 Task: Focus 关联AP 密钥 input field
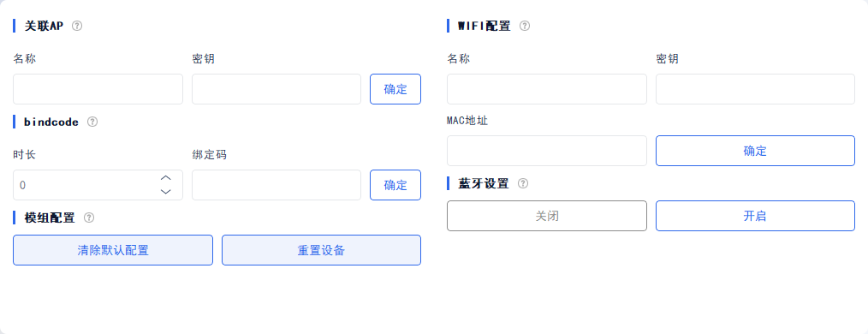pos(276,89)
